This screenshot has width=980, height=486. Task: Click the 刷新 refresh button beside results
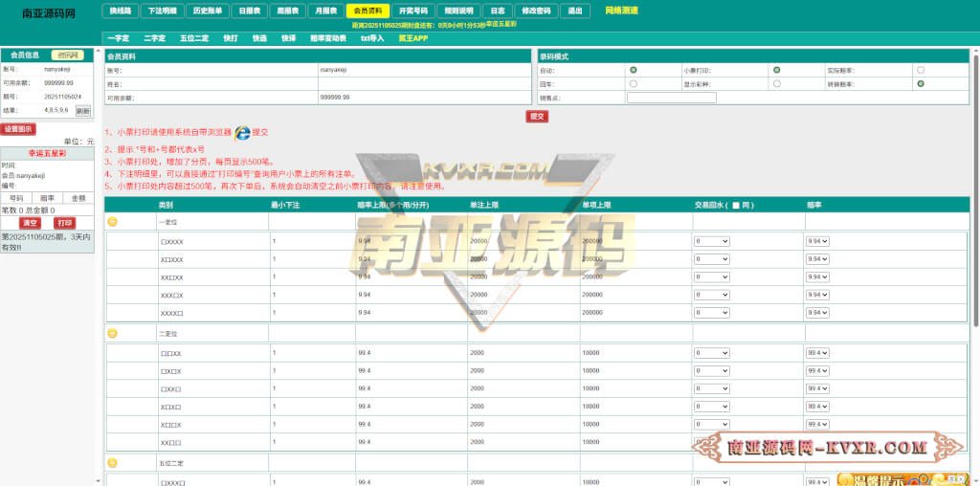pyautogui.click(x=83, y=111)
